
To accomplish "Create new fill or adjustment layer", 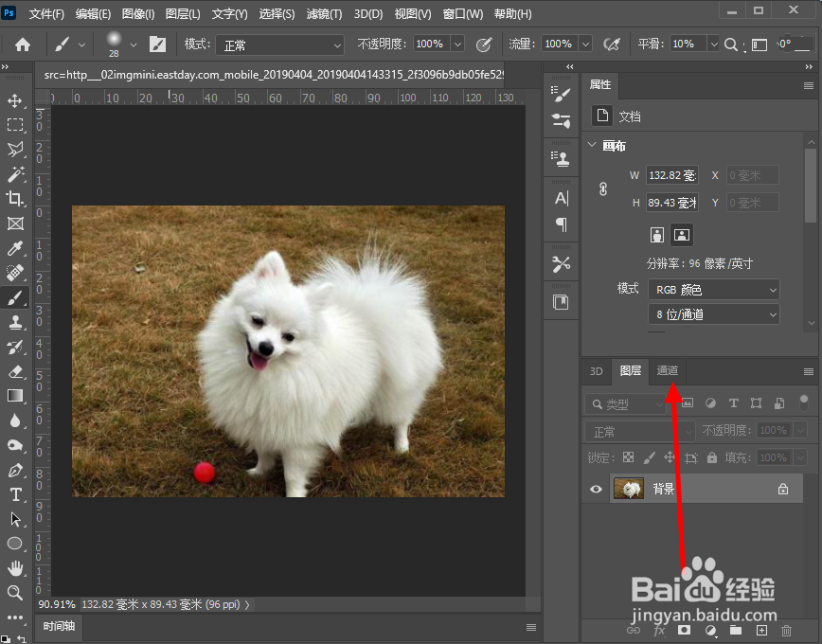I will [x=710, y=630].
